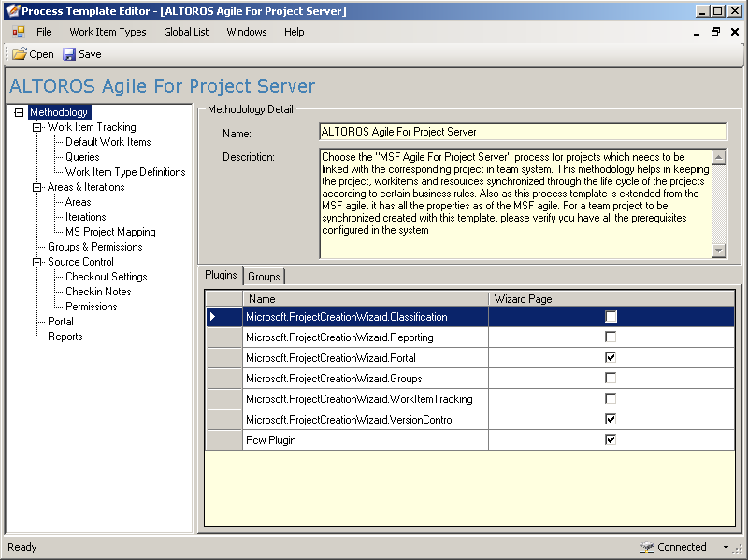
Task: Click Microsoft.ProjectCreationWizard.WorkItemTracking name cell
Action: coord(366,399)
